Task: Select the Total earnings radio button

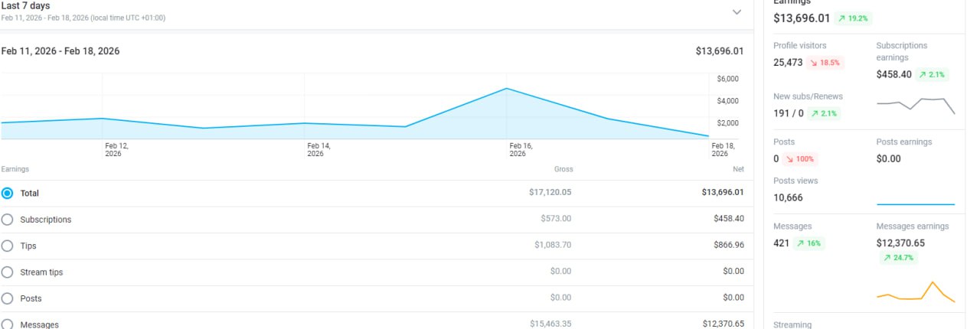Action: click(x=8, y=194)
